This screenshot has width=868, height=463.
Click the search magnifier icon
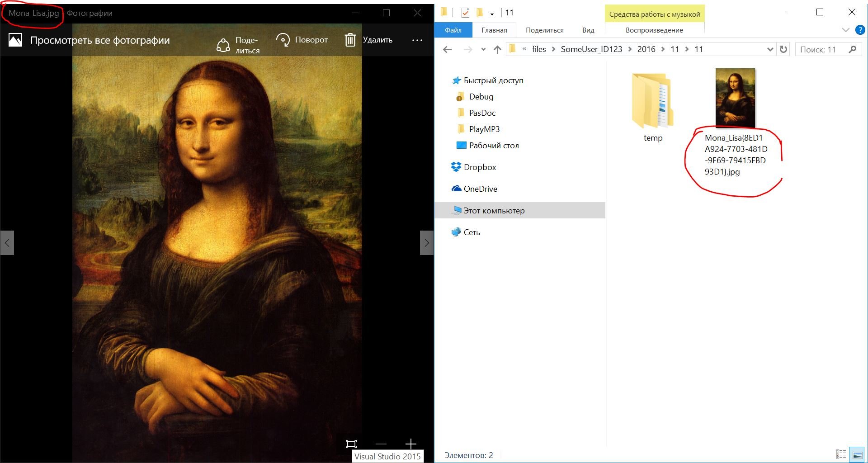tap(853, 49)
